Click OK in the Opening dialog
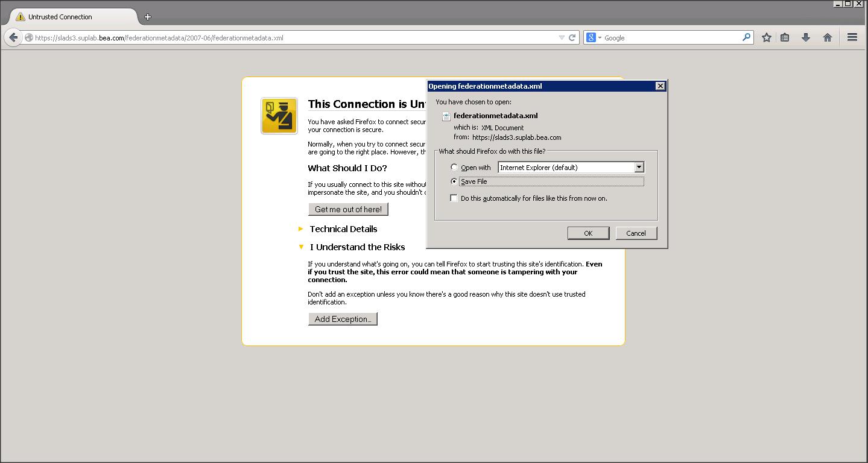This screenshot has height=463, width=868. tap(588, 233)
